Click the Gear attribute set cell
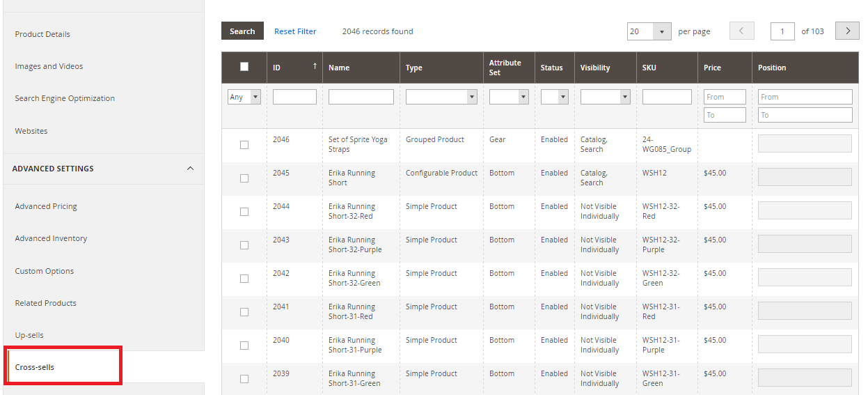Viewport: 868px width, 395px height. 497,139
